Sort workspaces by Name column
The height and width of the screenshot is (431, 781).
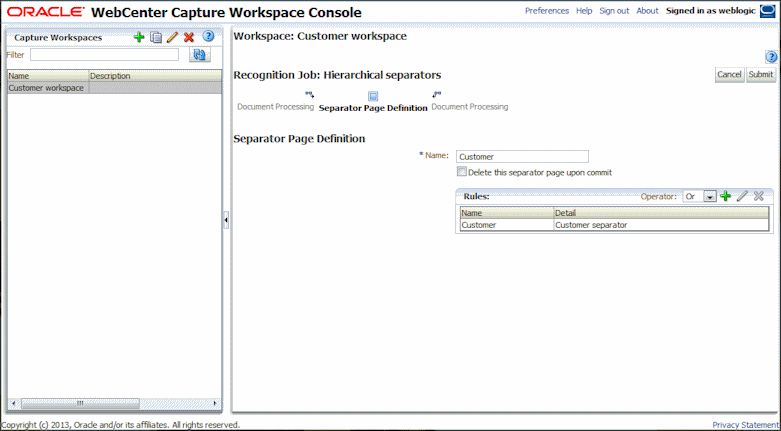(48, 76)
